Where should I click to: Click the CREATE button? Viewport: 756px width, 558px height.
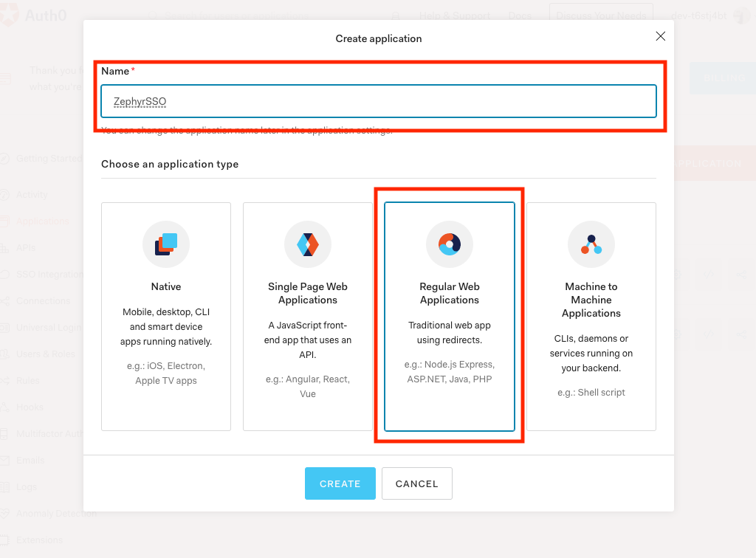[340, 483]
